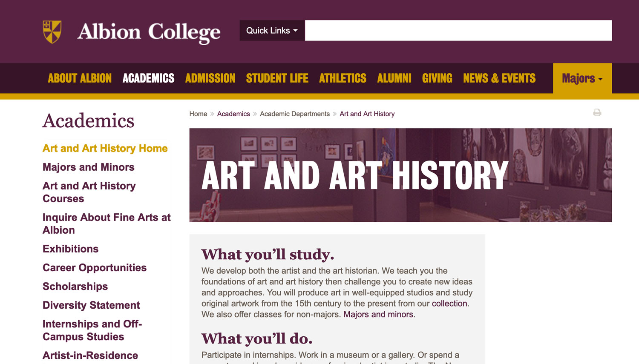
Task: Click the Art and Art History banner image
Action: [x=400, y=175]
